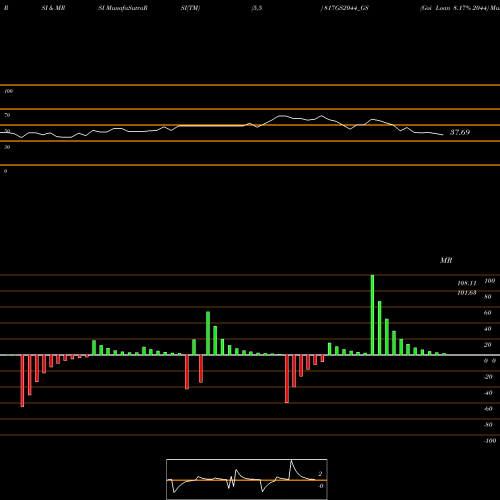The width and height of the screenshot is (500, 500).
Task: Click the -100 label on MR axis
Action: (490, 441)
